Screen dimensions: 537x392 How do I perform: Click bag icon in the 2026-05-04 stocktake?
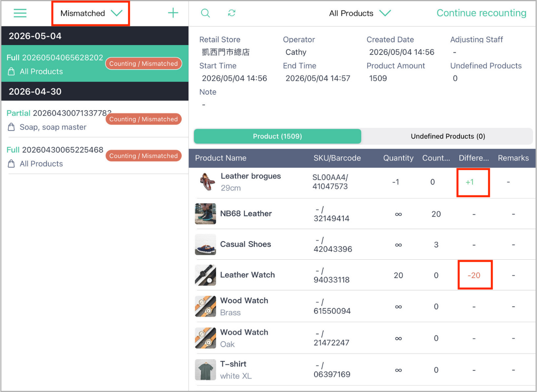click(11, 72)
